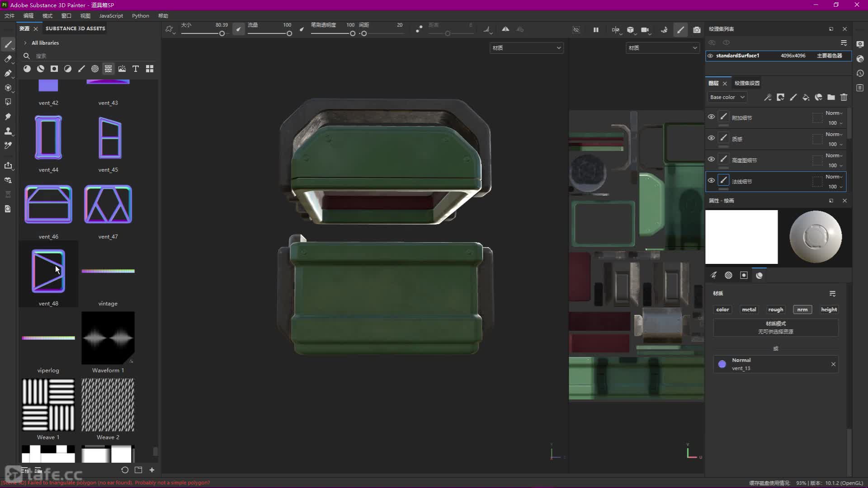Image resolution: width=868 pixels, height=488 pixels.
Task: Select the Smudge tool in left toolbar
Action: pyautogui.click(x=8, y=117)
